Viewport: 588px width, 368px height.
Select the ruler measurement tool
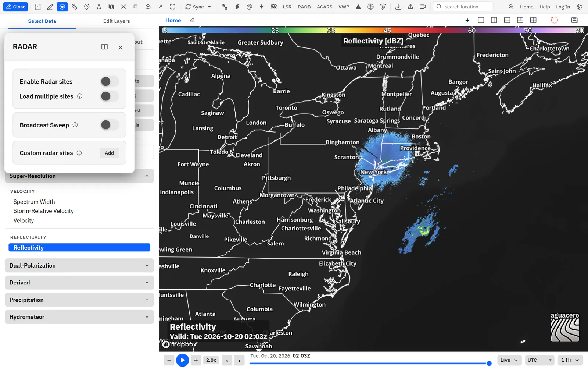click(75, 7)
